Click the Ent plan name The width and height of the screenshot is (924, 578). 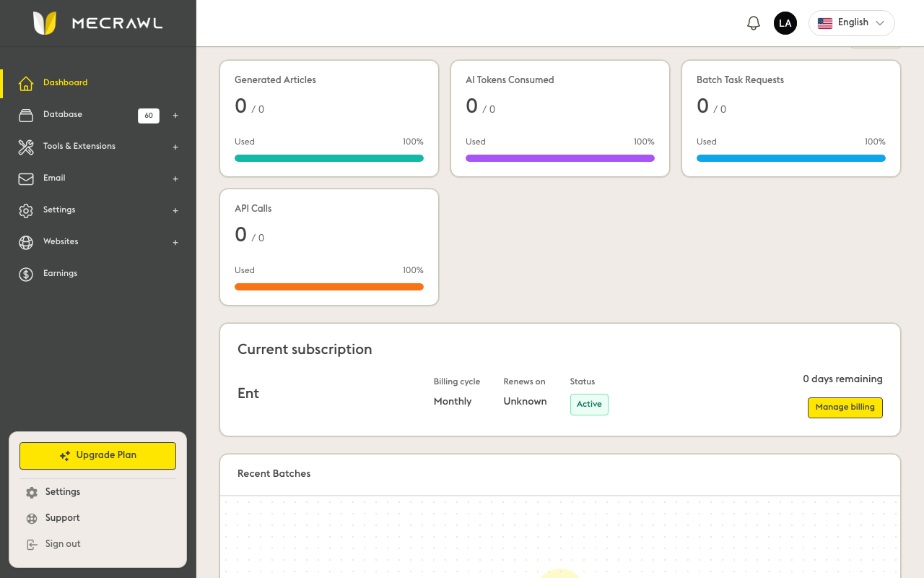[248, 394]
